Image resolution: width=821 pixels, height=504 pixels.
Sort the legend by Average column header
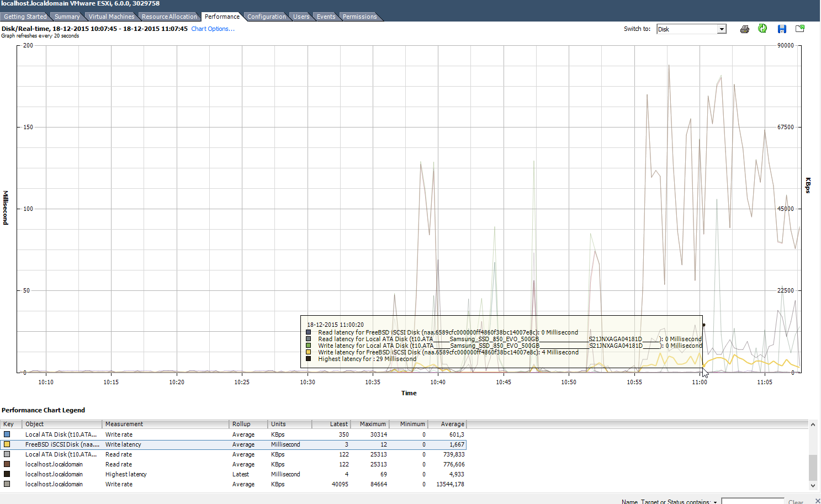[447, 424]
